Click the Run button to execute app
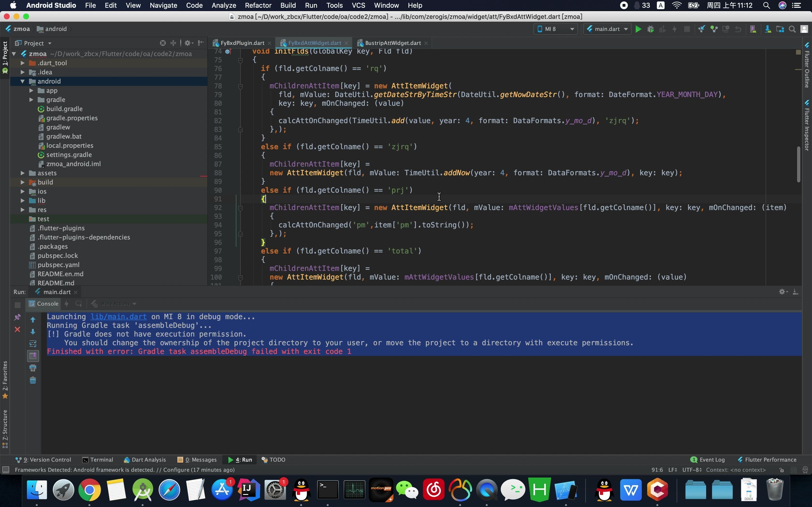This screenshot has height=507, width=812. (638, 29)
